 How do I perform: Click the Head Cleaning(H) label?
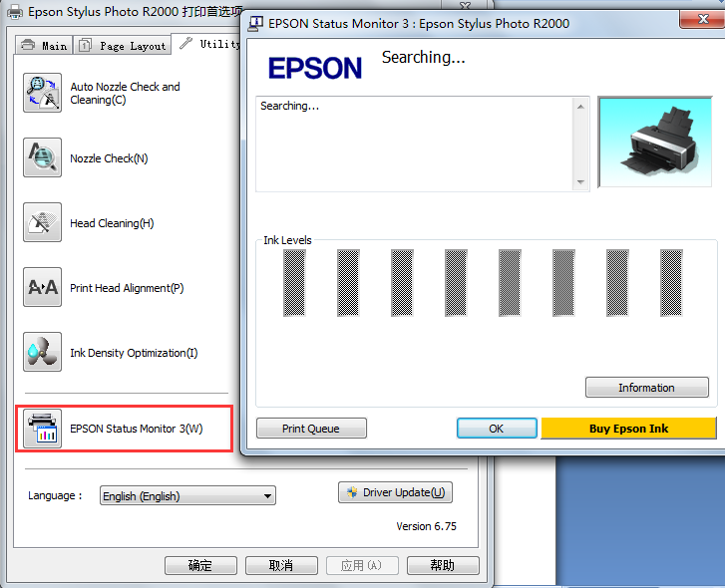tap(112, 223)
